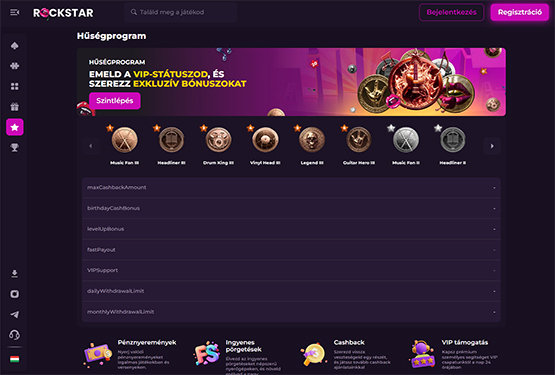Show next badges with right carousel arrow
Viewport: 555px width, 375px height.
coord(492,146)
